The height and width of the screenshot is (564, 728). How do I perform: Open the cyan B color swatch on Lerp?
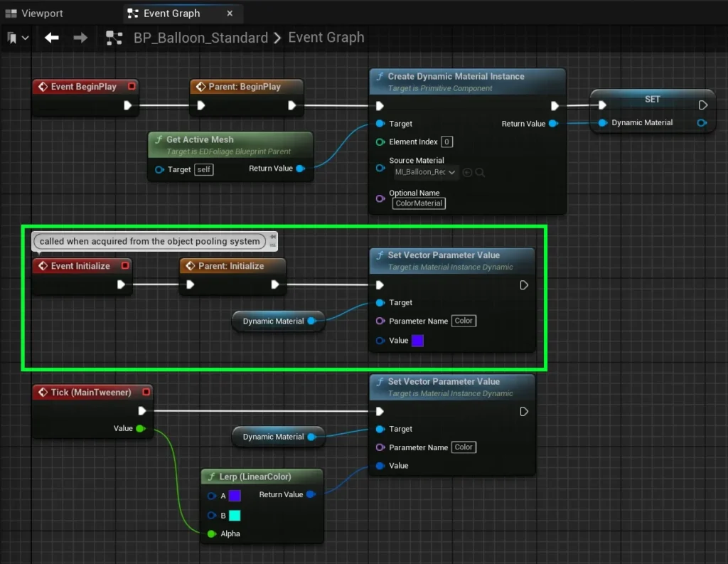point(235,516)
